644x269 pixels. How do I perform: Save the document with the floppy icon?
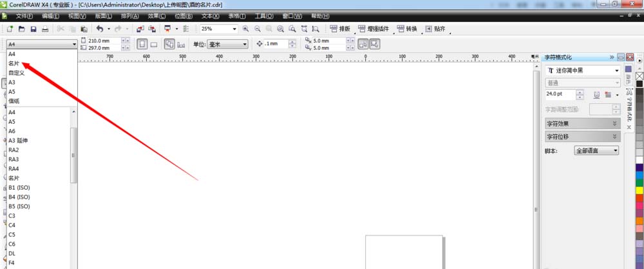[33, 29]
